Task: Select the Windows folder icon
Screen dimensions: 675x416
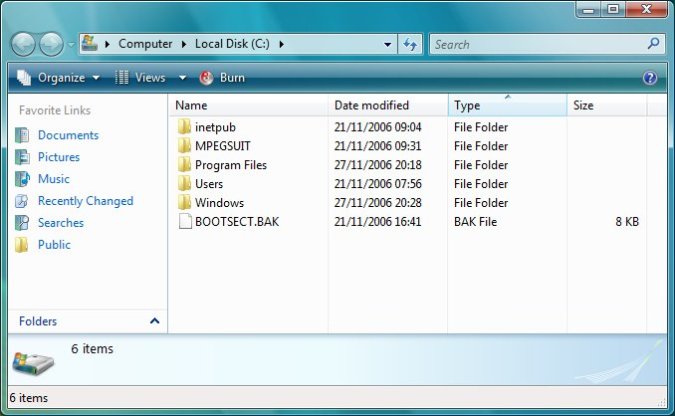Action: tap(184, 203)
